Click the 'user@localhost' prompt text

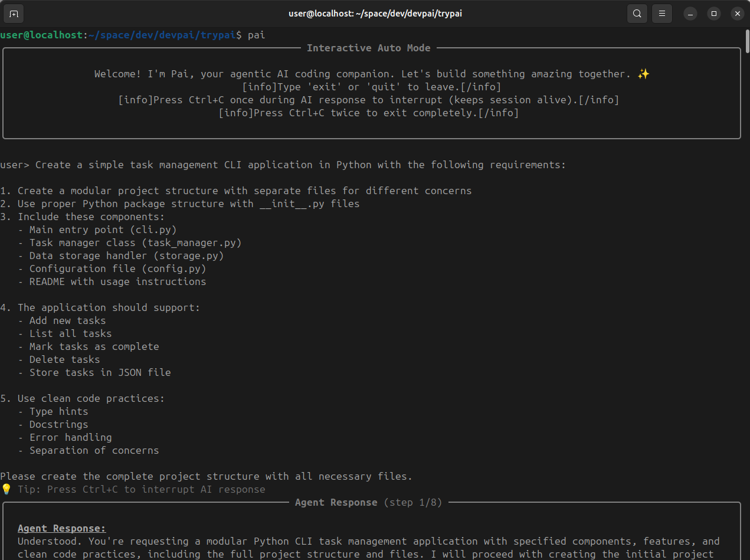(41, 35)
